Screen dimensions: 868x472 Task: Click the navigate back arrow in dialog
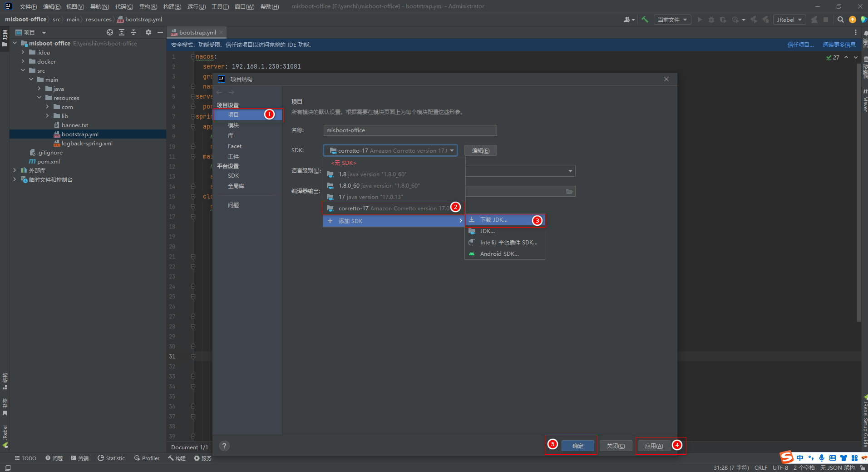pyautogui.click(x=219, y=92)
